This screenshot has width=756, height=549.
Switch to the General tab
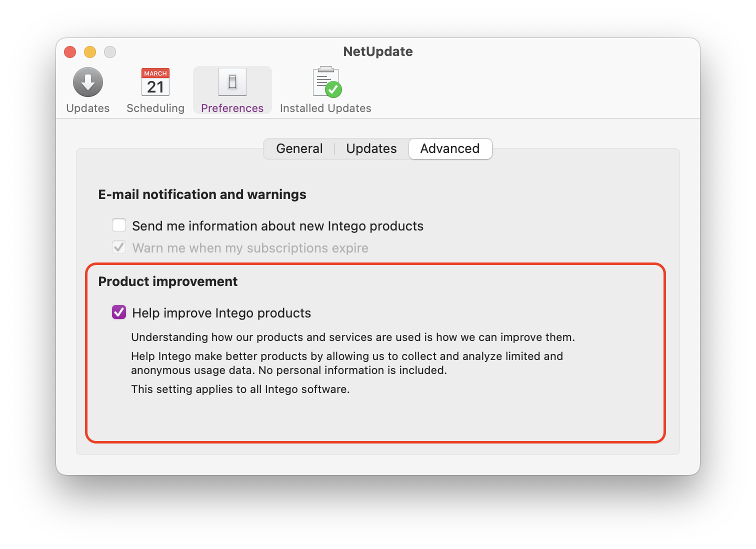pyautogui.click(x=299, y=148)
